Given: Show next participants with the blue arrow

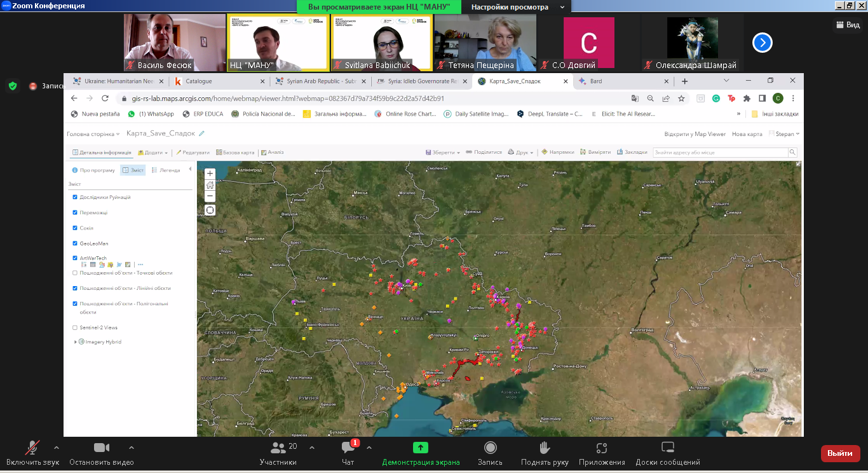Looking at the screenshot, I should (762, 43).
